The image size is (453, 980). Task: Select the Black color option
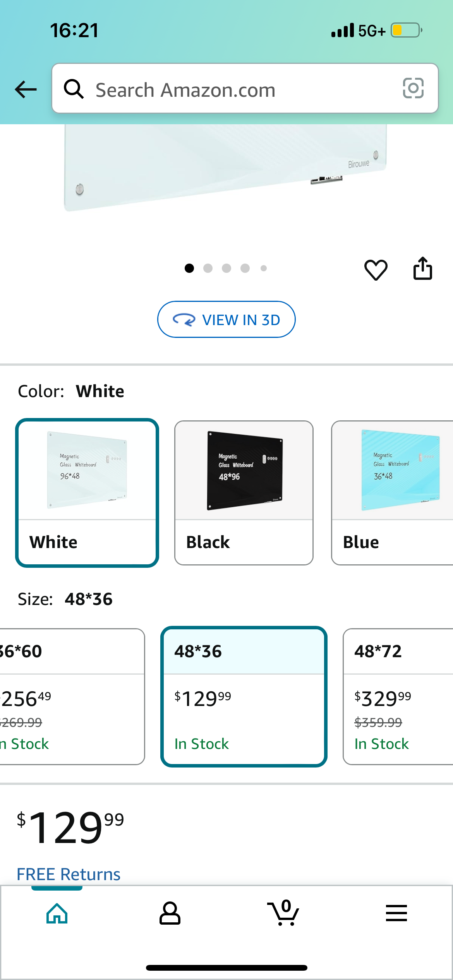[244, 493]
